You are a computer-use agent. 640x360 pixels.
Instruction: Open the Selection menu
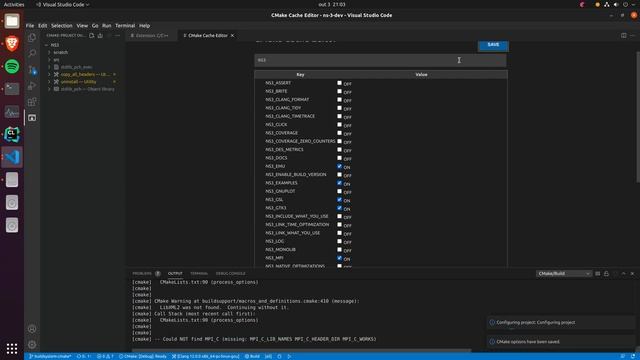coord(62,25)
